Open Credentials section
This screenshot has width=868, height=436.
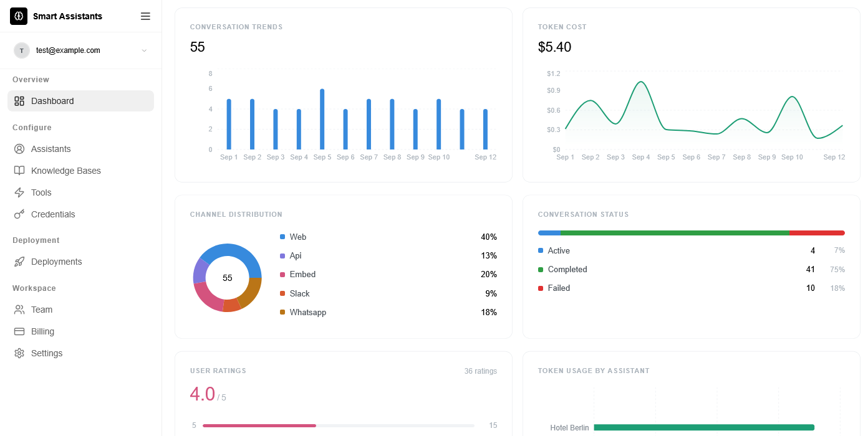coord(80,214)
